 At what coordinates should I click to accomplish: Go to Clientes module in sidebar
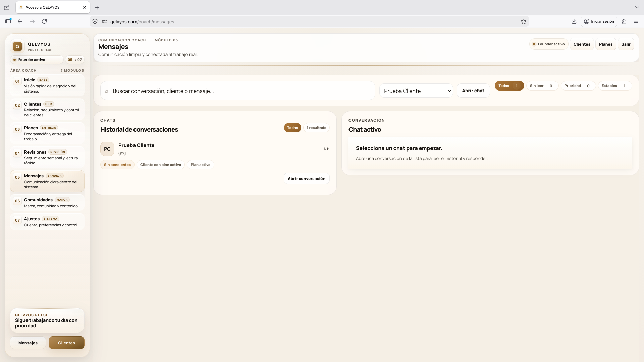pos(47,109)
